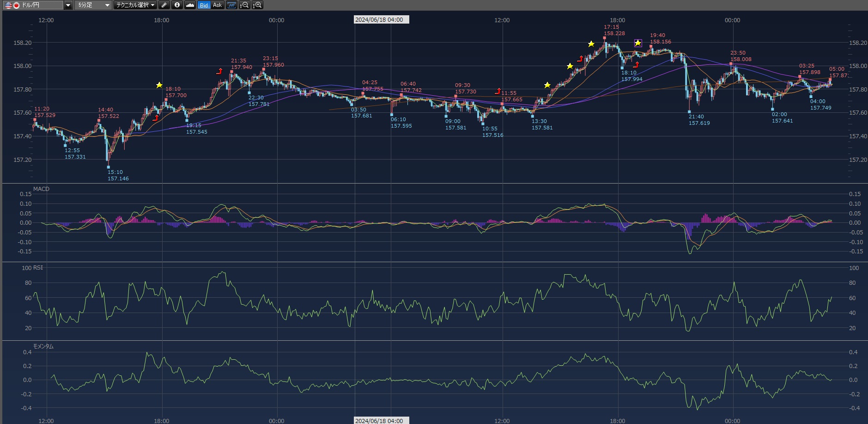Click the 15:10 low price marker 157.146

(x=109, y=167)
